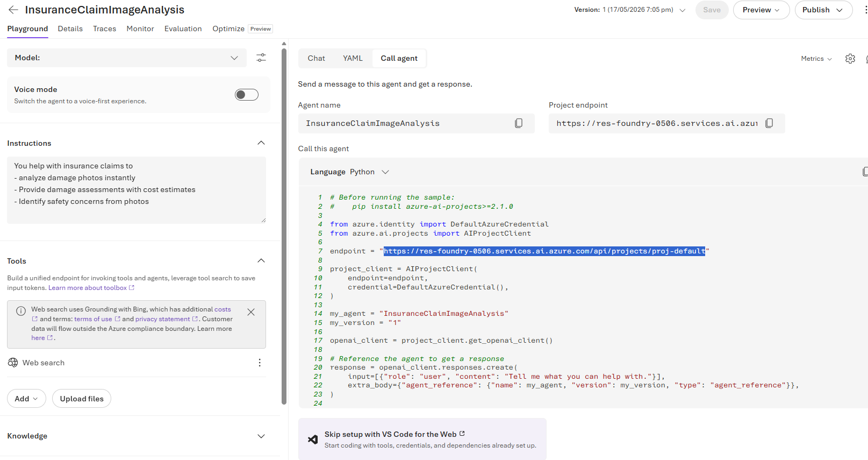Screen dimensions: 868x460
Task: Open the Add tool dropdown
Action: pos(26,399)
